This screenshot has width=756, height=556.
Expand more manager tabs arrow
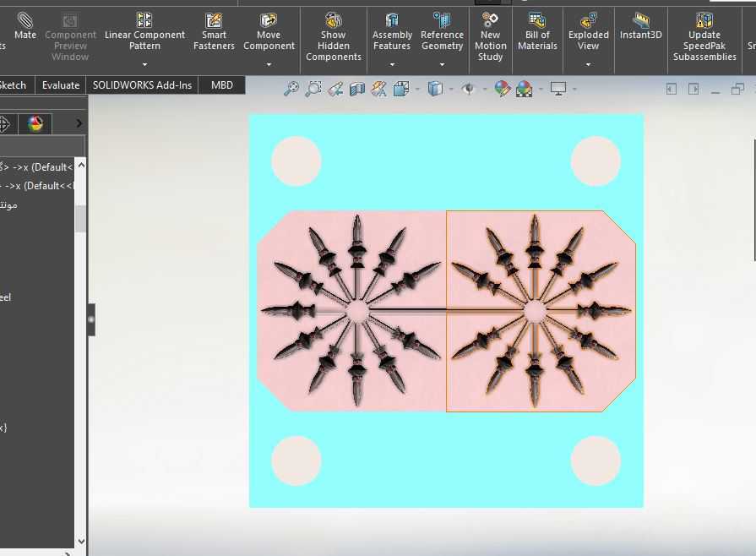pos(79,124)
